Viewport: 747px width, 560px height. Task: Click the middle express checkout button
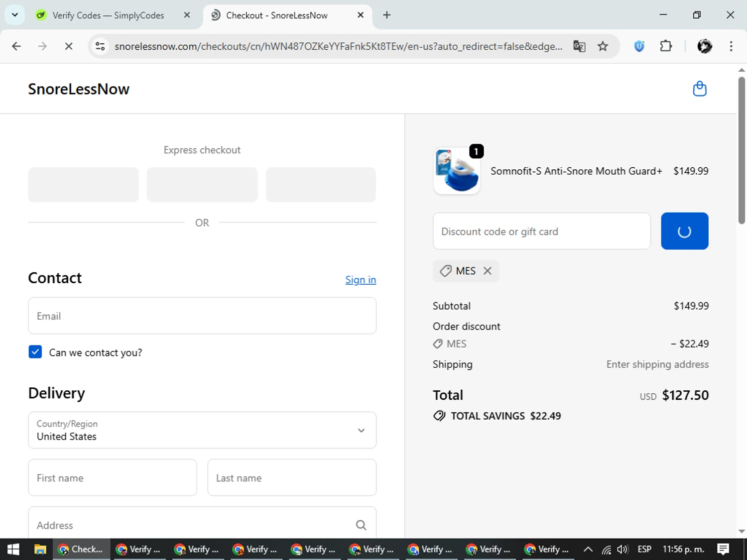click(x=202, y=185)
